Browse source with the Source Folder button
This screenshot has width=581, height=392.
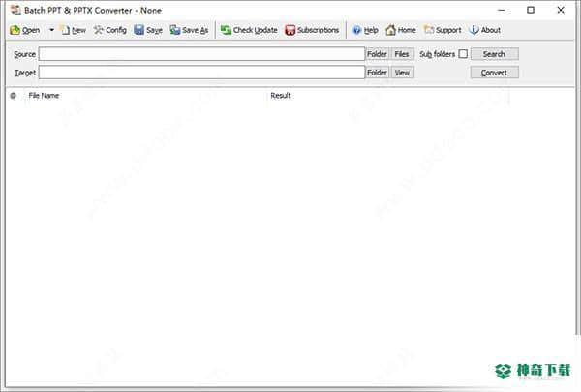(x=378, y=54)
